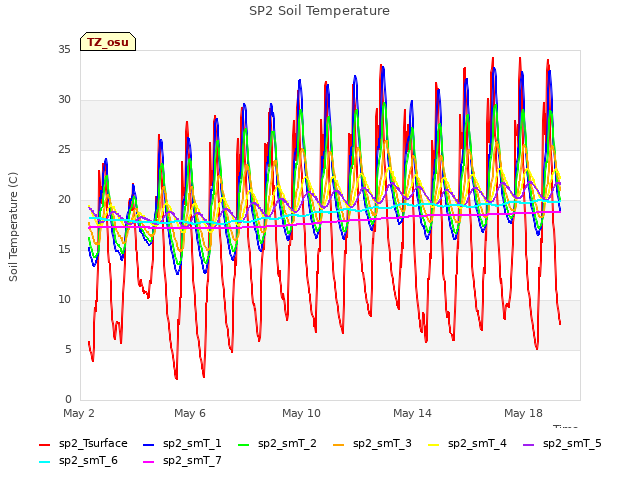640x480 pixels.
Task: Click the 15 y-axis tick label
Action: (x=64, y=250)
